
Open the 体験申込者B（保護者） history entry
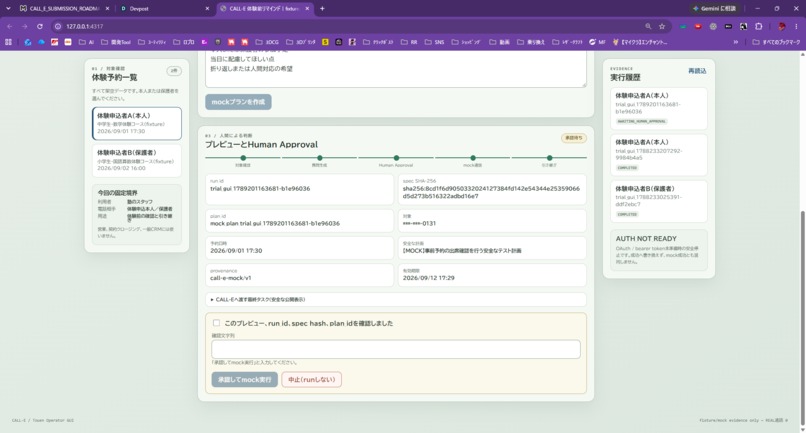point(658,201)
